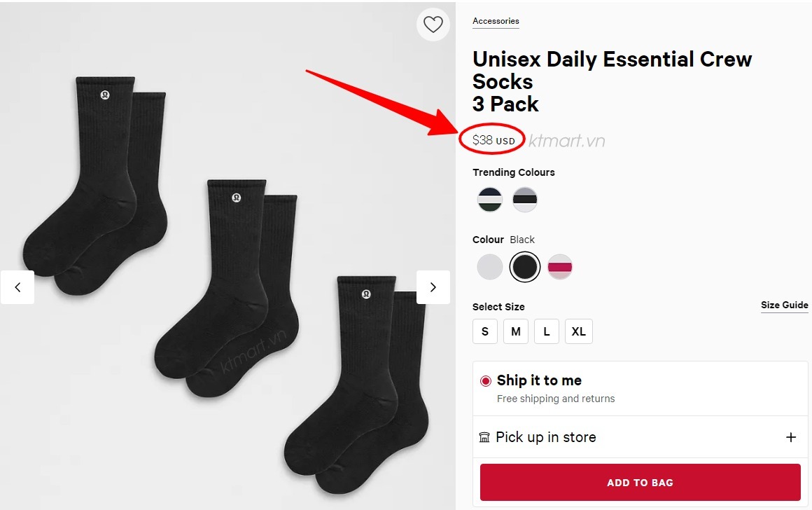
Task: Click the heart wishlist icon
Action: [433, 25]
